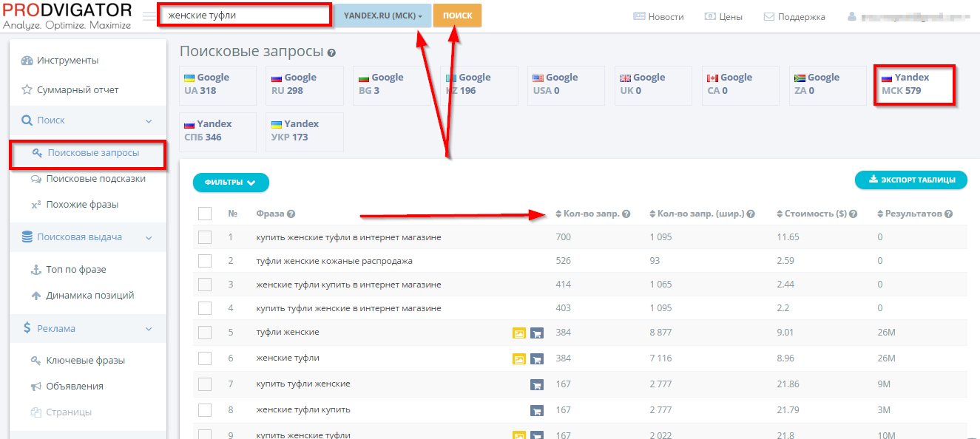Image resolution: width=980 pixels, height=439 pixels.
Task: Check row 5 'туфли женские' checkbox
Action: click(205, 333)
